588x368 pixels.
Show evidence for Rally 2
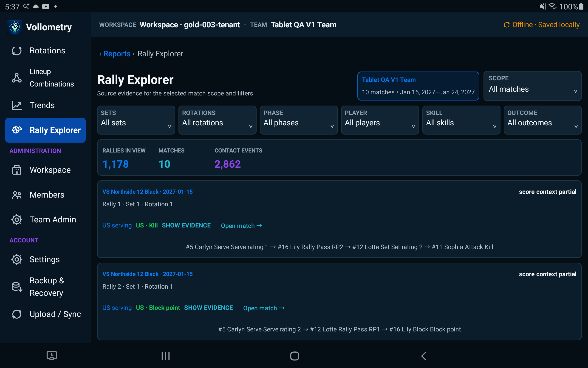click(209, 308)
